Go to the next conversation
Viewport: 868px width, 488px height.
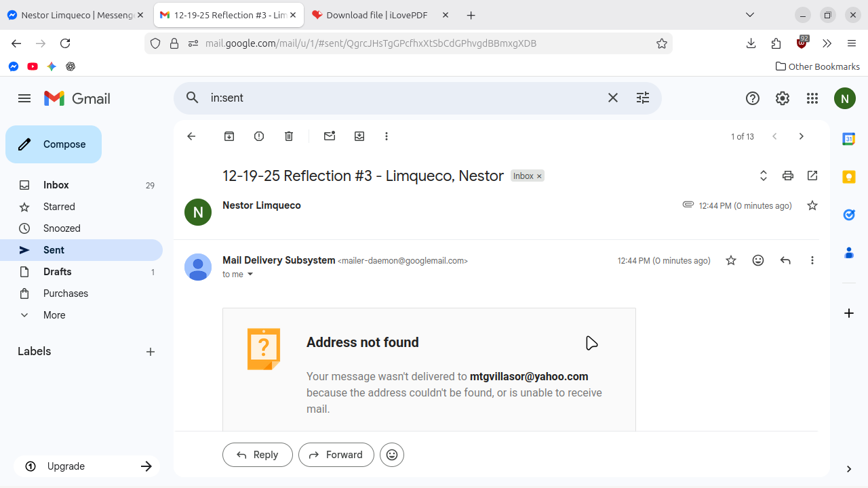point(802,136)
